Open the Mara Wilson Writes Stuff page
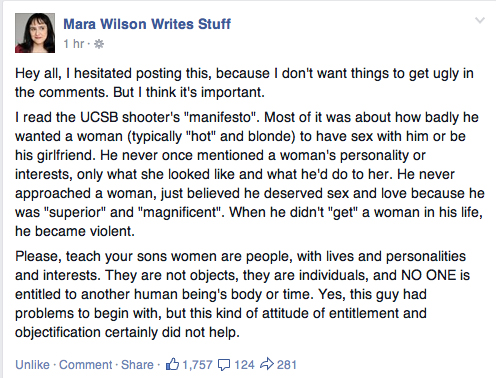This screenshot has height=378, width=496. tap(147, 24)
